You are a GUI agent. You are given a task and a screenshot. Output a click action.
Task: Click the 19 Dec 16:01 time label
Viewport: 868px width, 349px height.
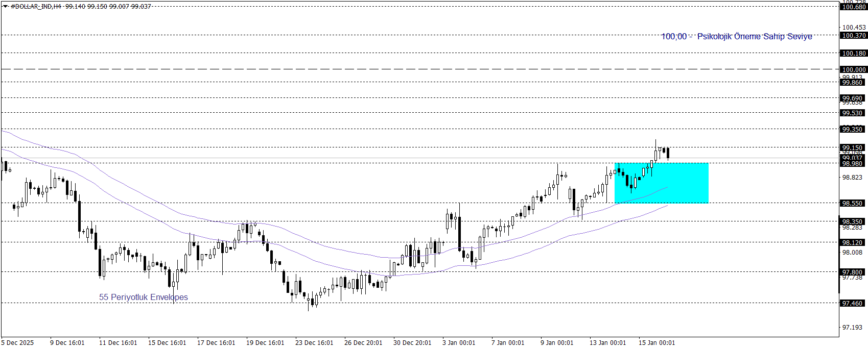265,342
